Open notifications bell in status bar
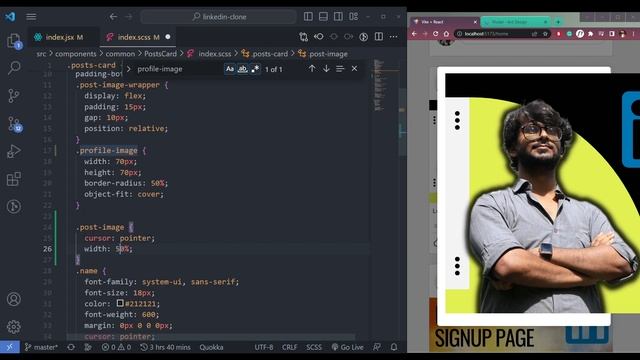This screenshot has width=640, height=360. click(x=394, y=347)
